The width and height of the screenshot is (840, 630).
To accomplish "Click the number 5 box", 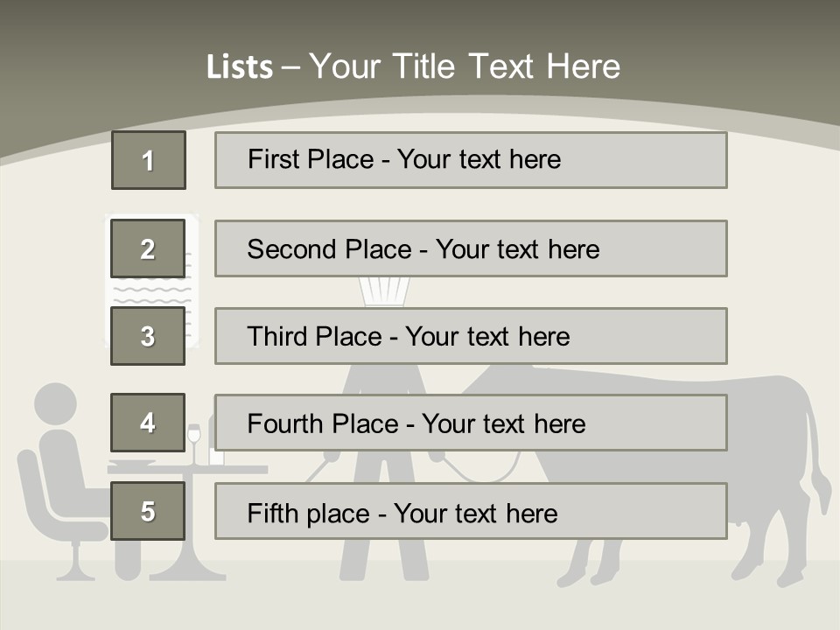I will click(x=148, y=511).
